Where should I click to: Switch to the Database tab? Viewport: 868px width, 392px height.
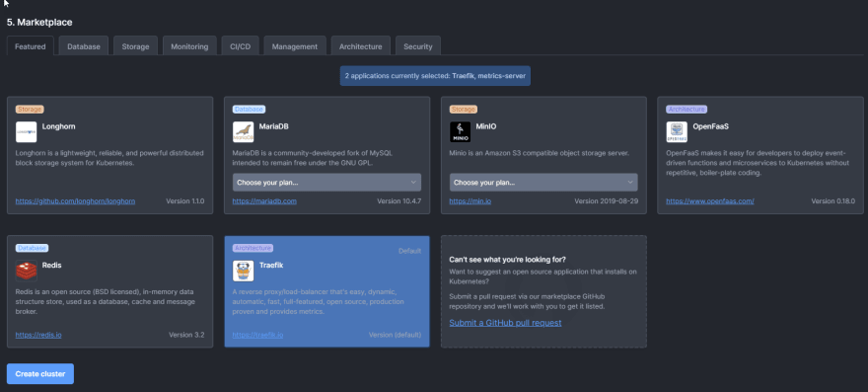(84, 46)
